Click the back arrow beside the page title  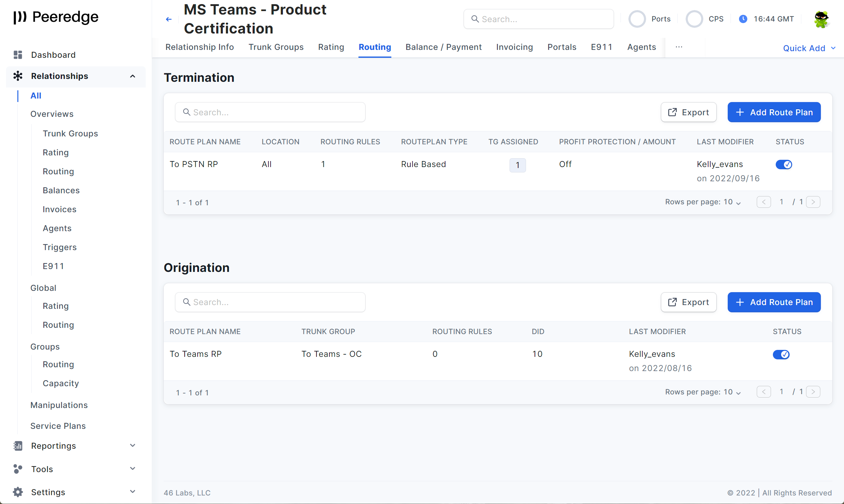(x=168, y=19)
